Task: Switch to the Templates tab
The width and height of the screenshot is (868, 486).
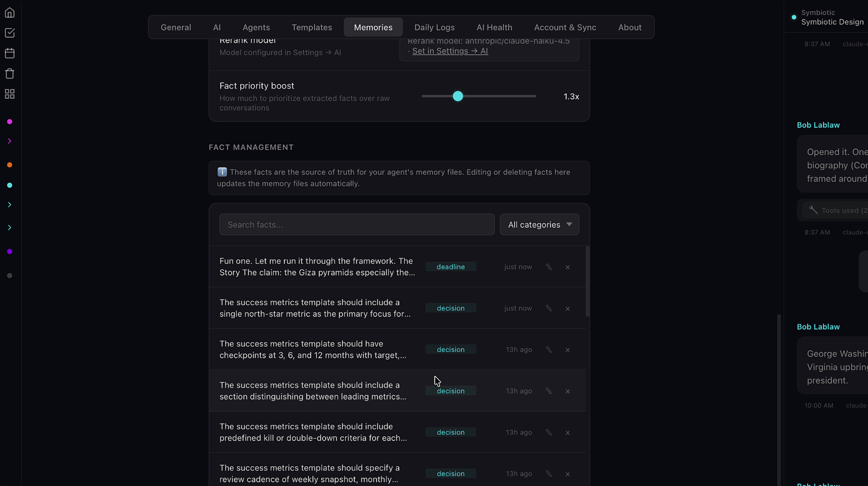Action: (x=312, y=27)
